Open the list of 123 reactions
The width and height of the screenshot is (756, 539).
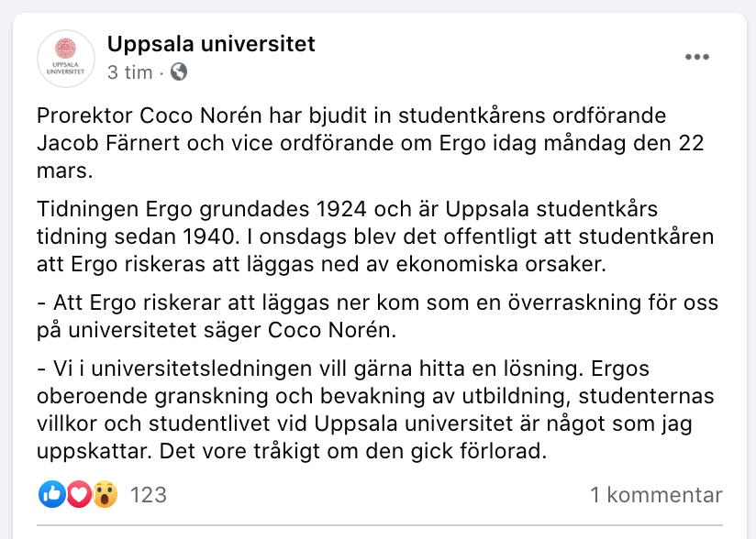[x=149, y=495]
